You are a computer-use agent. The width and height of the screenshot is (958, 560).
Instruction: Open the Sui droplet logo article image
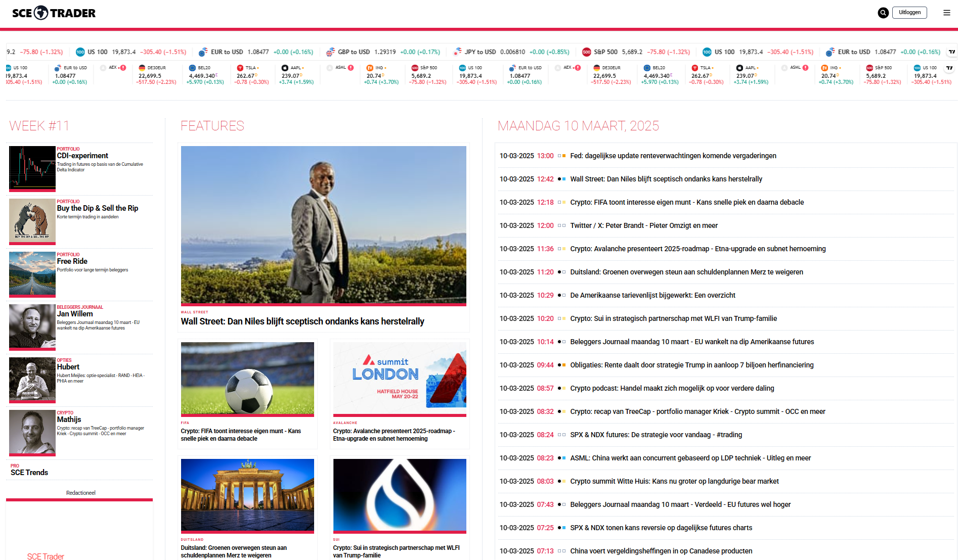coord(400,495)
